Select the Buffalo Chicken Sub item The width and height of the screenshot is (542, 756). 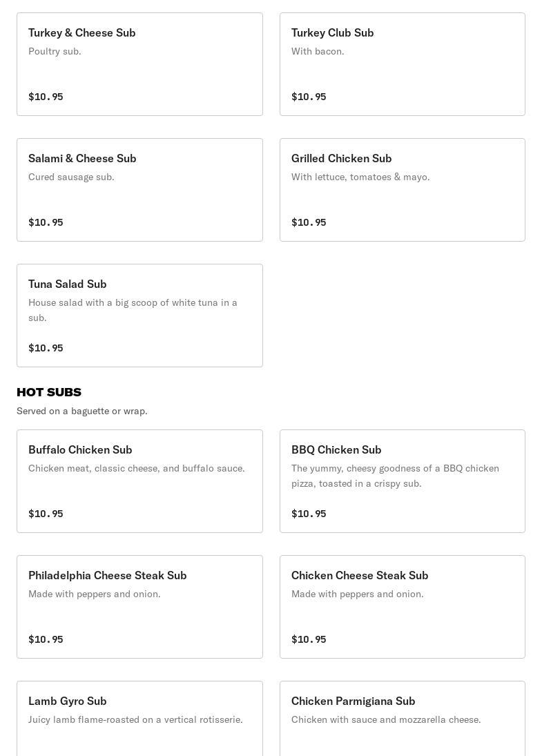coord(139,481)
